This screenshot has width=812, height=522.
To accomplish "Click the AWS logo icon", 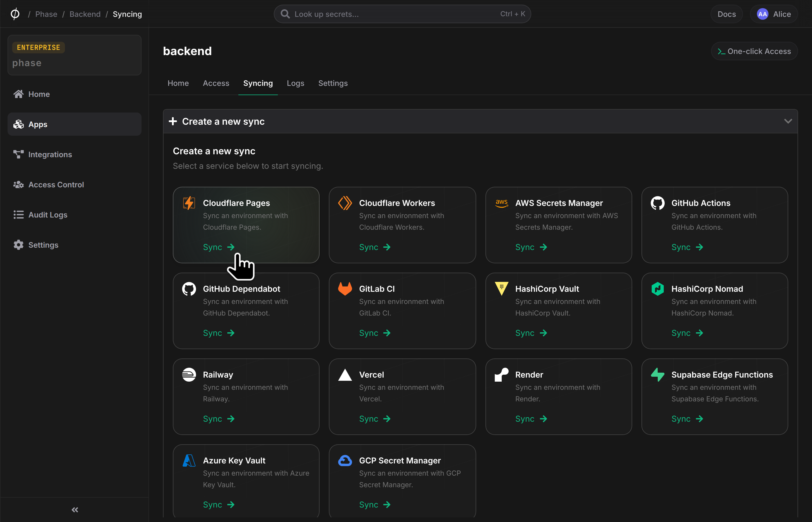I will (x=501, y=203).
